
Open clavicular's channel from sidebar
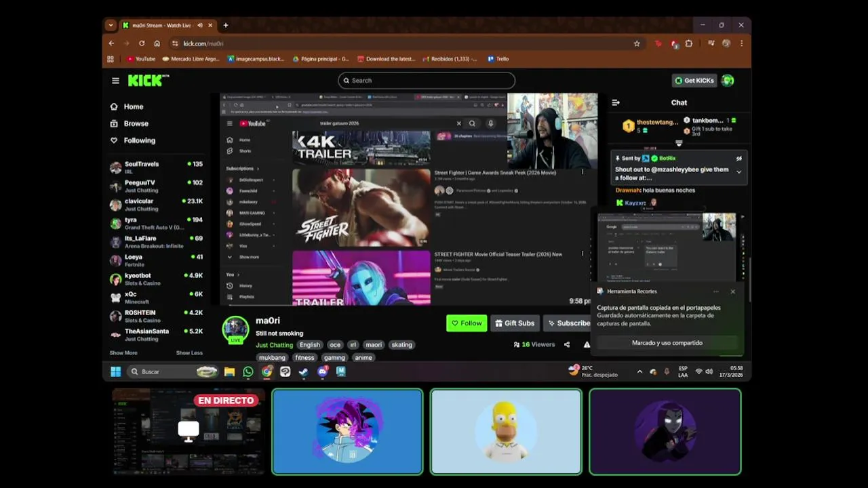pyautogui.click(x=157, y=204)
